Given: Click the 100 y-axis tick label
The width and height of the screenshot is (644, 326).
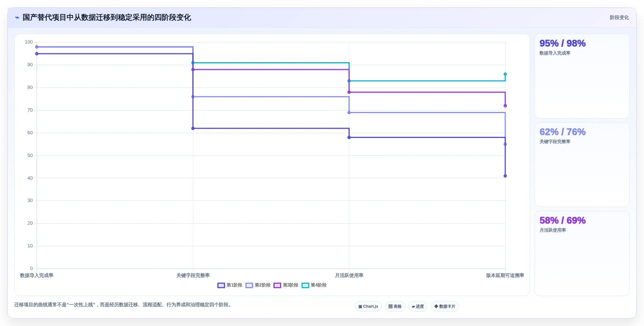Looking at the screenshot, I should pyautogui.click(x=29, y=42).
